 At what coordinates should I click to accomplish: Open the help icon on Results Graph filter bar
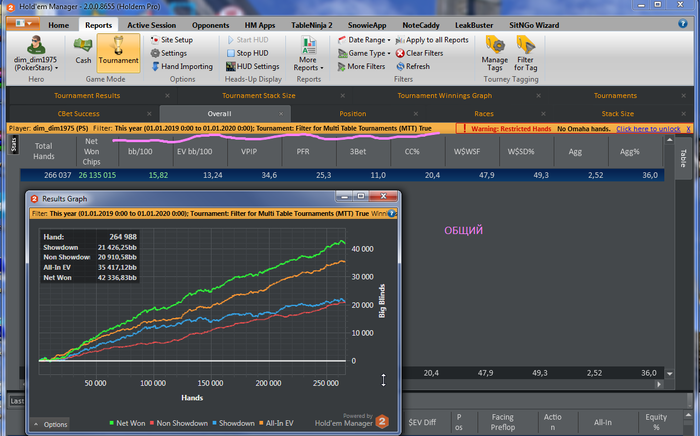[x=392, y=213]
